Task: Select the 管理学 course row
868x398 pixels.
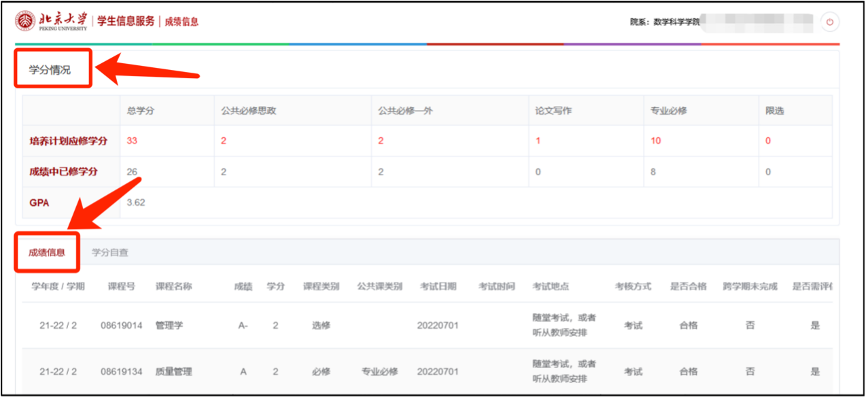Action: point(169,325)
